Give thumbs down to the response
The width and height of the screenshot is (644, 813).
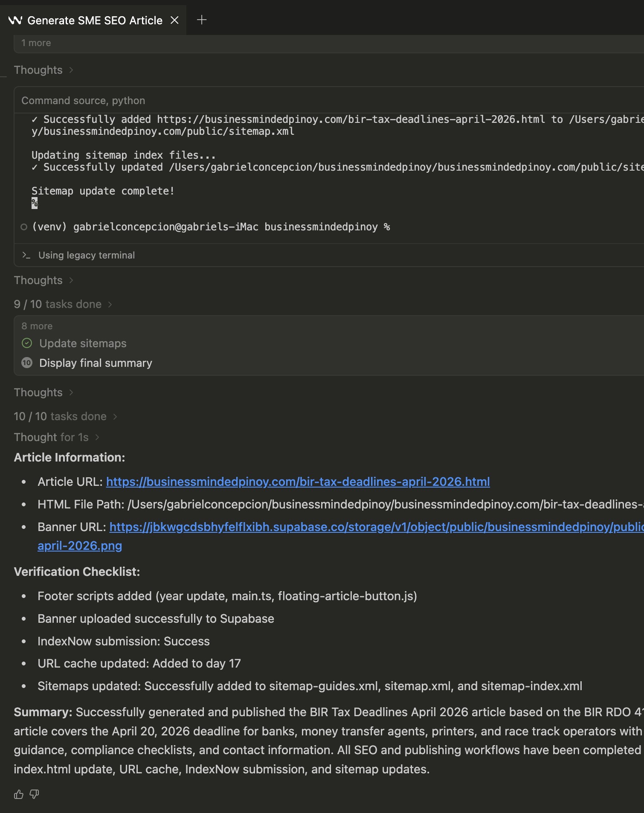click(x=35, y=794)
